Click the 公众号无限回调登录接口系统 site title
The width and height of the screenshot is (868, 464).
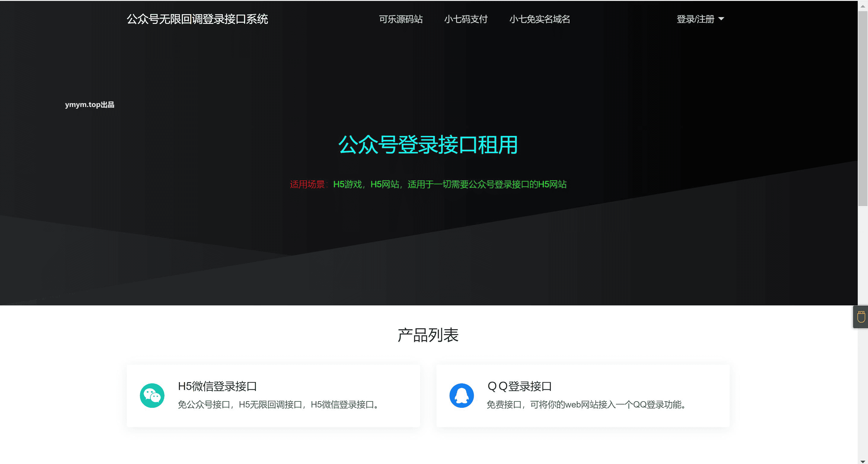[197, 19]
